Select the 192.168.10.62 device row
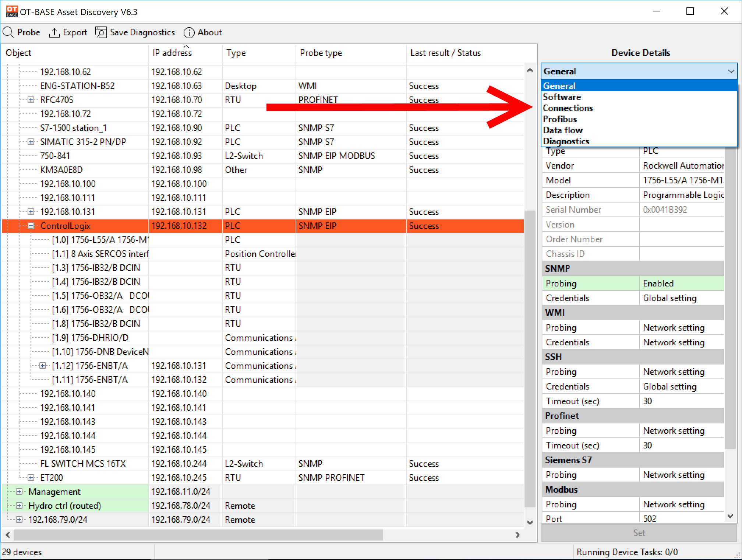Screen dimensions: 742x560 click(x=263, y=72)
